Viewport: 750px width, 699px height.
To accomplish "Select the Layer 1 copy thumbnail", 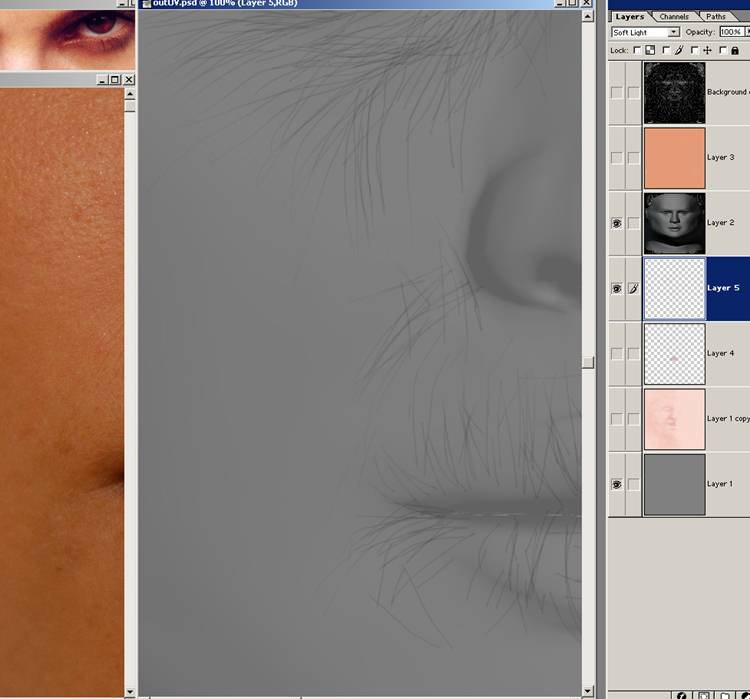I will [x=674, y=419].
